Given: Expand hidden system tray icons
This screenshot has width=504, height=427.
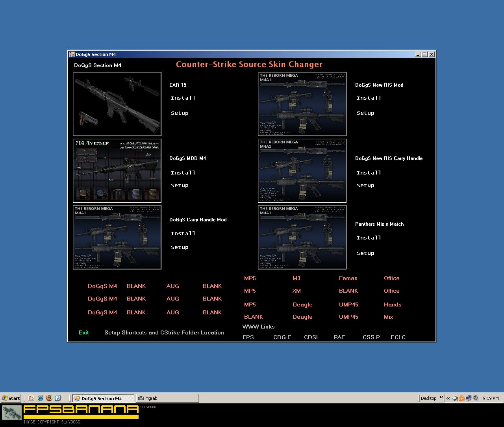Looking at the screenshot, I should pyautogui.click(x=448, y=398).
